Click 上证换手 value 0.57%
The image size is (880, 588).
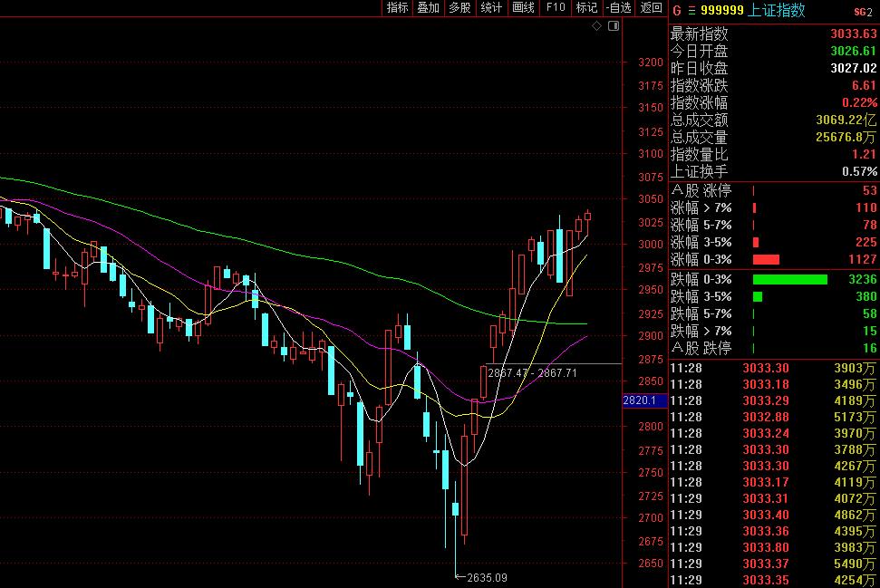point(860,171)
